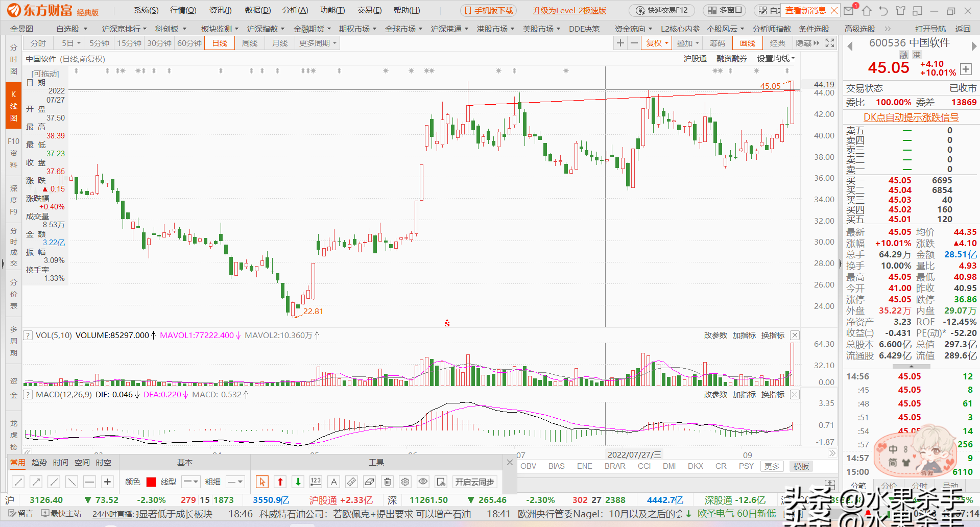The height and width of the screenshot is (527, 980).
Task: Close the VOL indicator panel
Action: click(795, 336)
